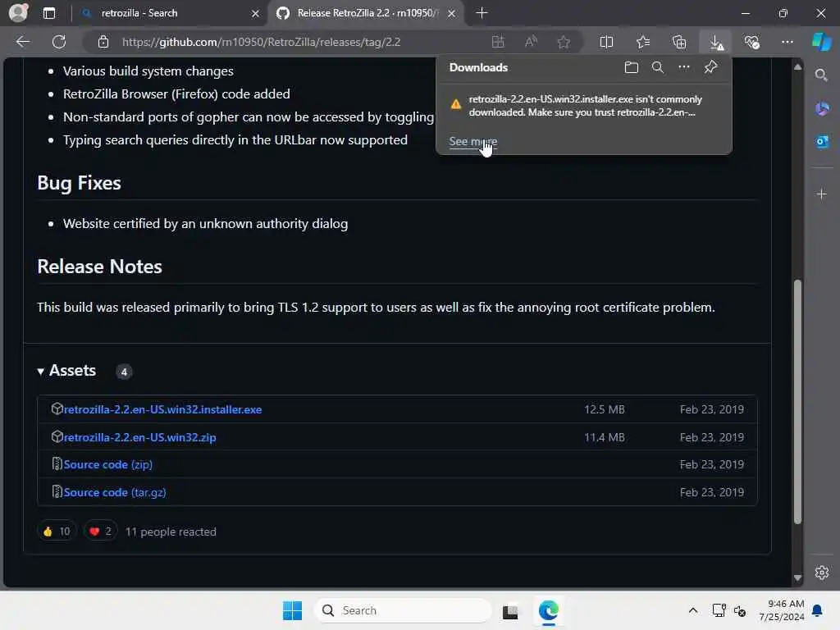Viewport: 840px width, 630px height.
Task: Add this page to favorites star
Action: (x=564, y=42)
